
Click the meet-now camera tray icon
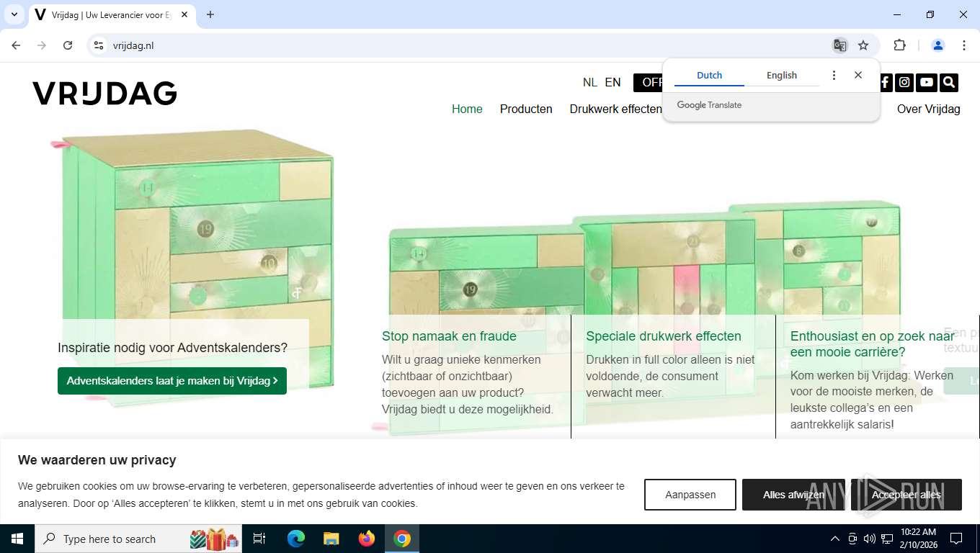point(852,539)
